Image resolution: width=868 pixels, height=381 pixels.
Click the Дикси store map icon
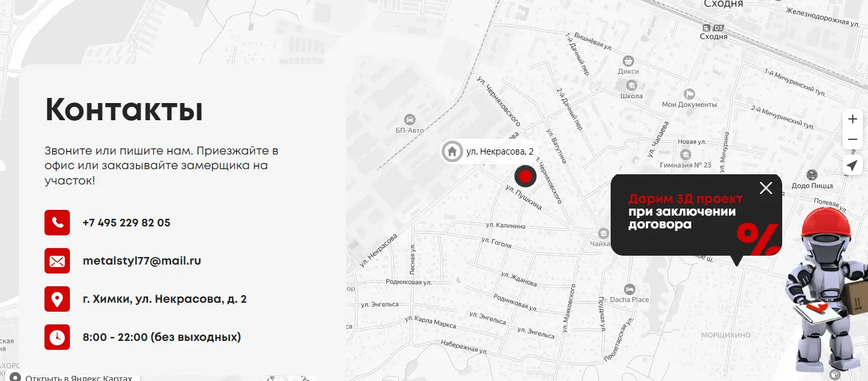(x=628, y=61)
